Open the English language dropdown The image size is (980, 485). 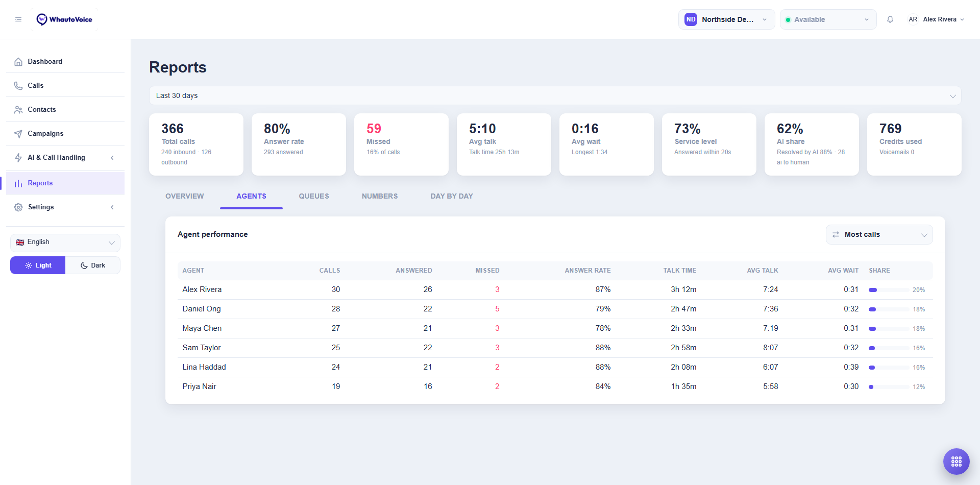[x=65, y=243]
